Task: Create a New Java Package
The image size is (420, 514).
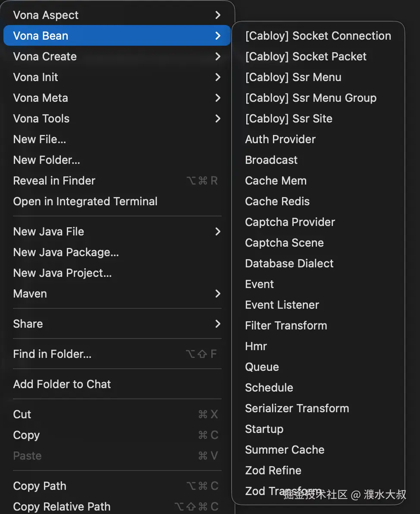Action: coord(66,252)
